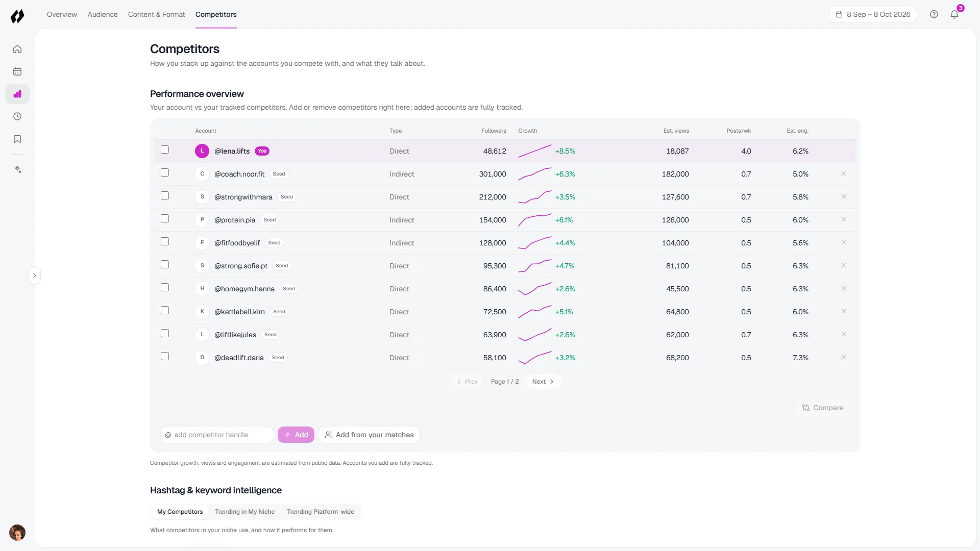Remove @deadlift.daria from competitors
980x551 pixels.
(x=844, y=357)
